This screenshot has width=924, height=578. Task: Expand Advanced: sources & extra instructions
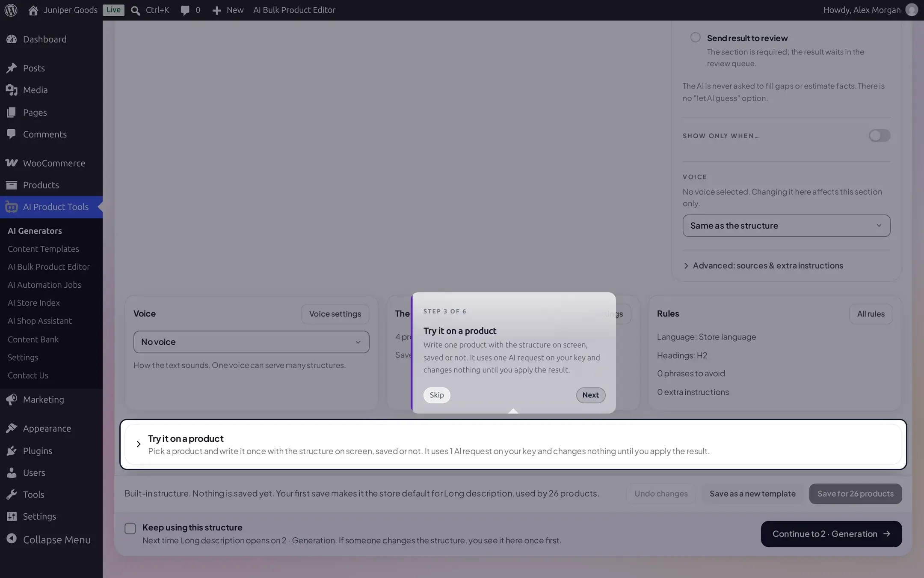tap(763, 265)
